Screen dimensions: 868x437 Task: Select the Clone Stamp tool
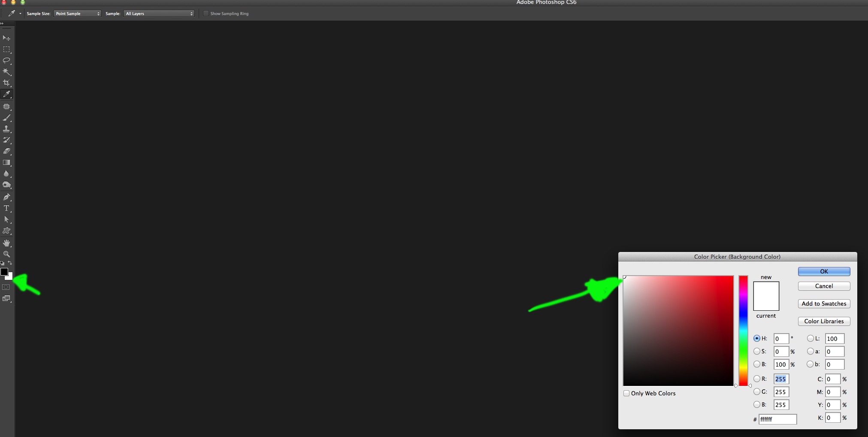(7, 129)
